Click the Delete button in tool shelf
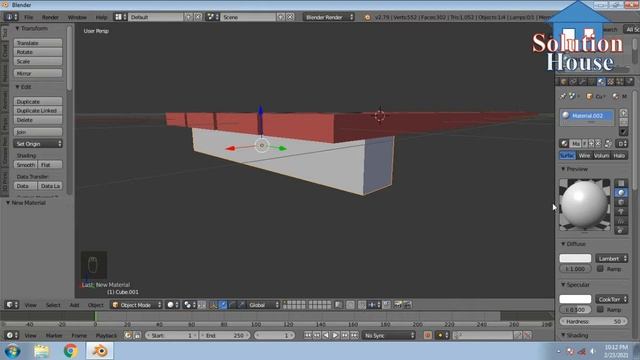This screenshot has width=640, height=360. point(38,120)
